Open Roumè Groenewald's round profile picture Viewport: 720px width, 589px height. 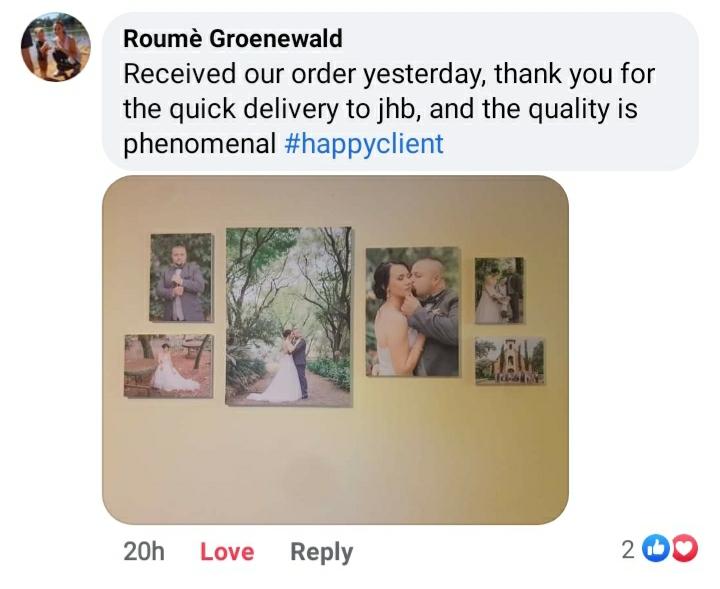(56, 47)
